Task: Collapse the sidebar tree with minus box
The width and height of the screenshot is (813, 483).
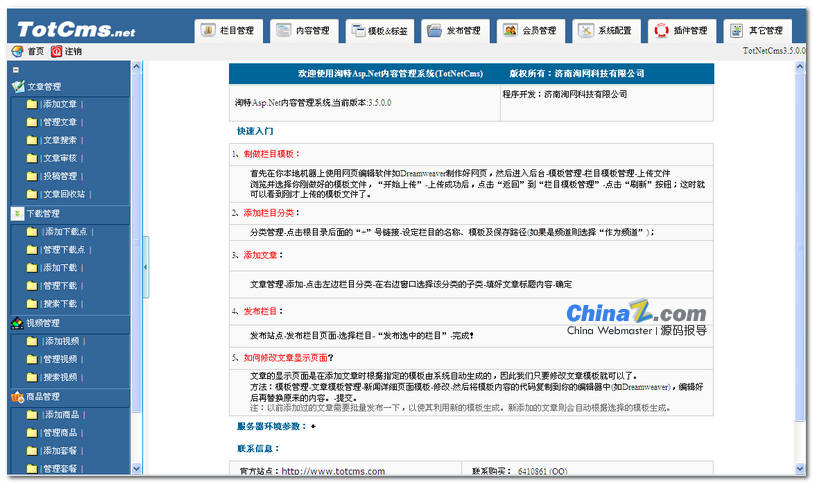Action: click(x=16, y=69)
